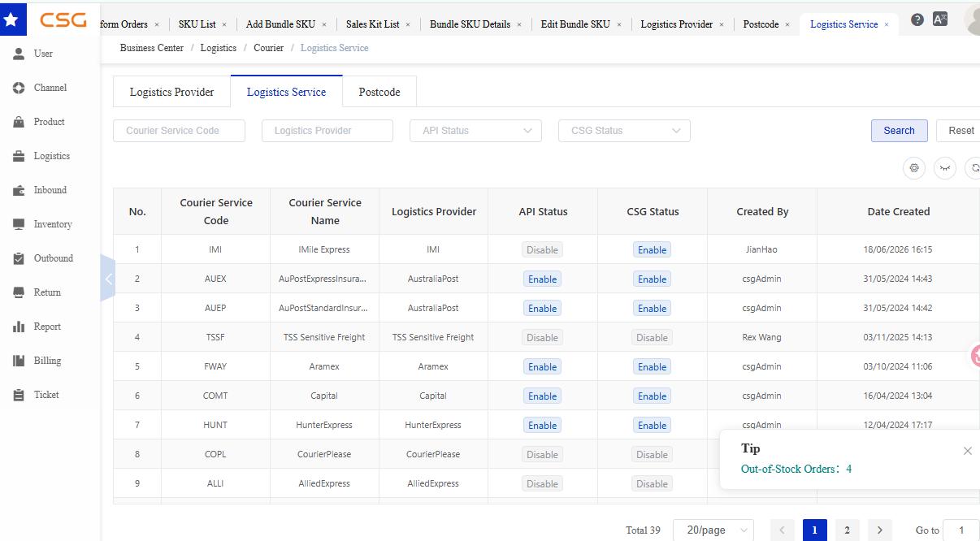This screenshot has width=980, height=541.
Task: Click the Go to page number field
Action: coord(961,530)
